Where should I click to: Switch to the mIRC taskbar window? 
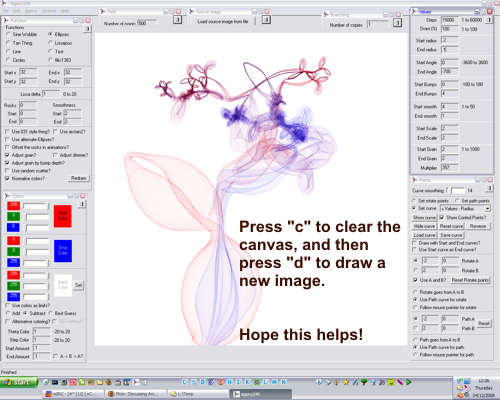pyautogui.click(x=73, y=394)
